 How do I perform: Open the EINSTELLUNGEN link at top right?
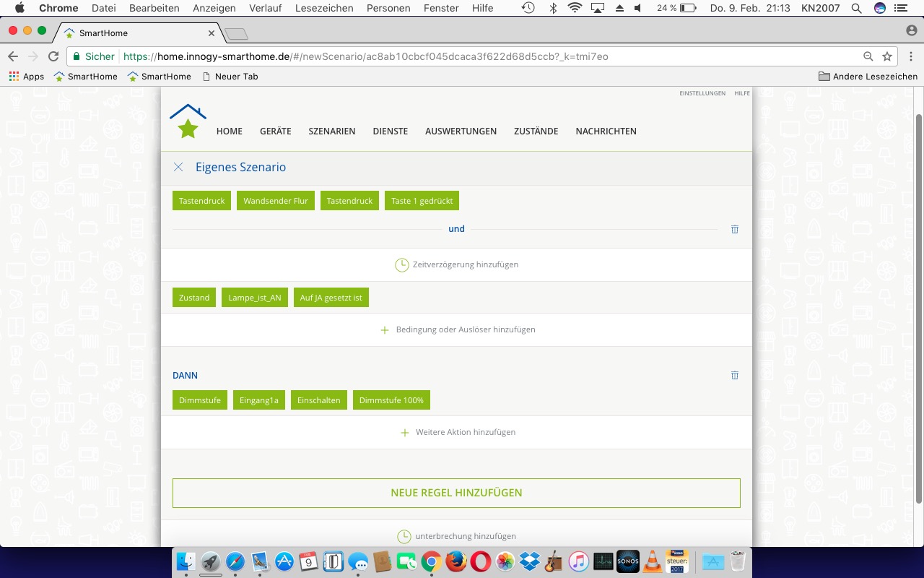(x=702, y=93)
